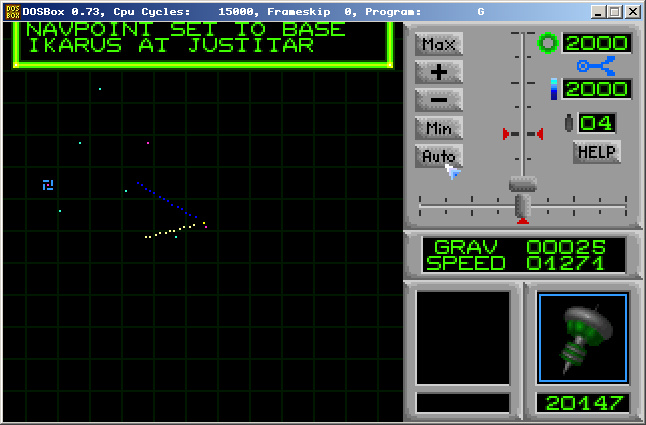The height and width of the screenshot is (425, 646).
Task: Click the green ring fuel icon
Action: coord(548,43)
